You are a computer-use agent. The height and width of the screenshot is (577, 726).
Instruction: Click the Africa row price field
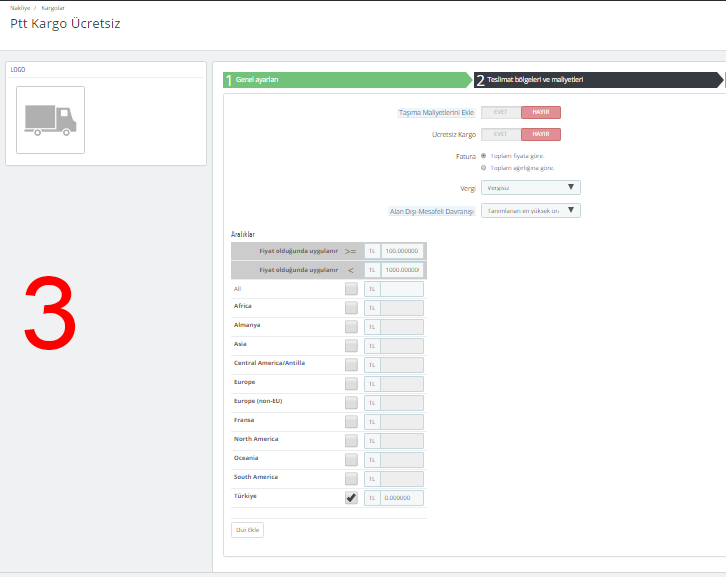click(402, 308)
